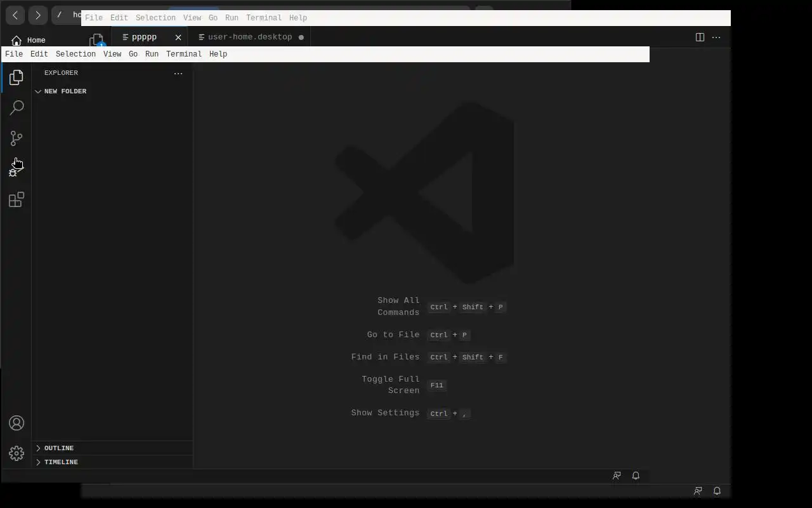This screenshot has width=812, height=508.
Task: Switch to the user-home.desktop tab
Action: (x=250, y=37)
